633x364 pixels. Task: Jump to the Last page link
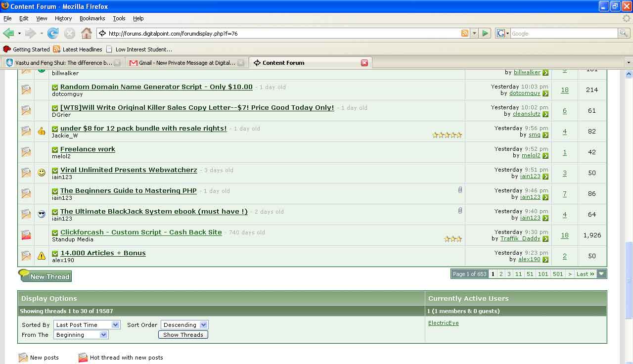point(586,274)
